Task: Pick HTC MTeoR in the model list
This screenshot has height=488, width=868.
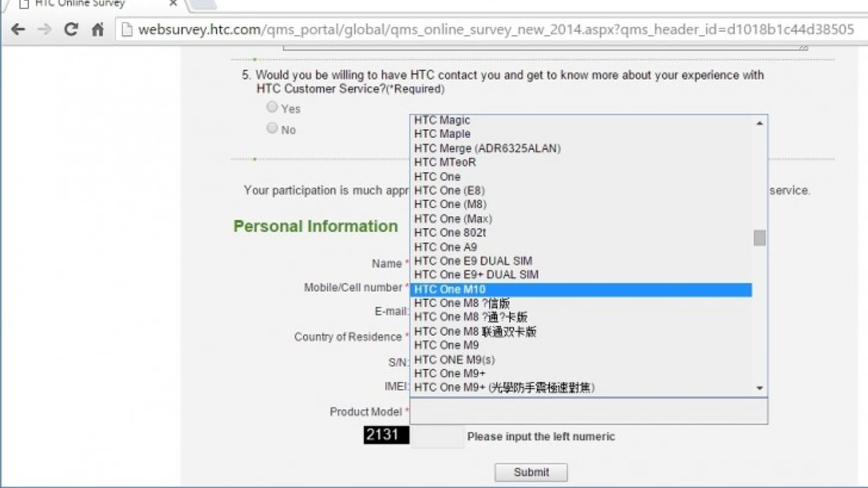Action: [x=581, y=162]
